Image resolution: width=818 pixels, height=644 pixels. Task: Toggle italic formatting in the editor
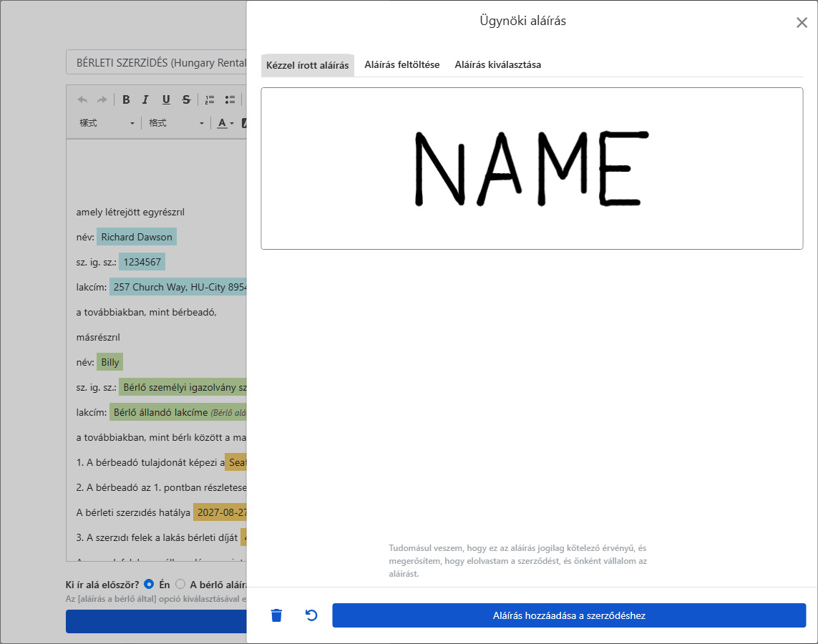pos(145,99)
